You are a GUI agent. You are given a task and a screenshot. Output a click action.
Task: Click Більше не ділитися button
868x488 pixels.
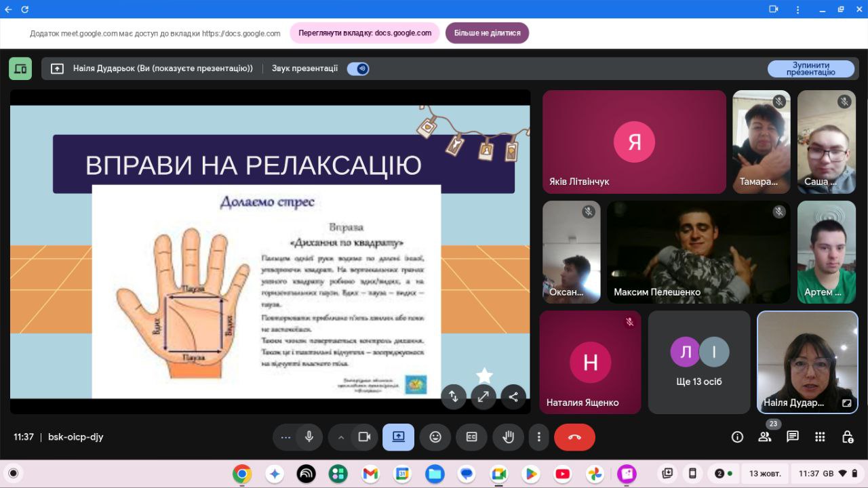[x=487, y=33]
